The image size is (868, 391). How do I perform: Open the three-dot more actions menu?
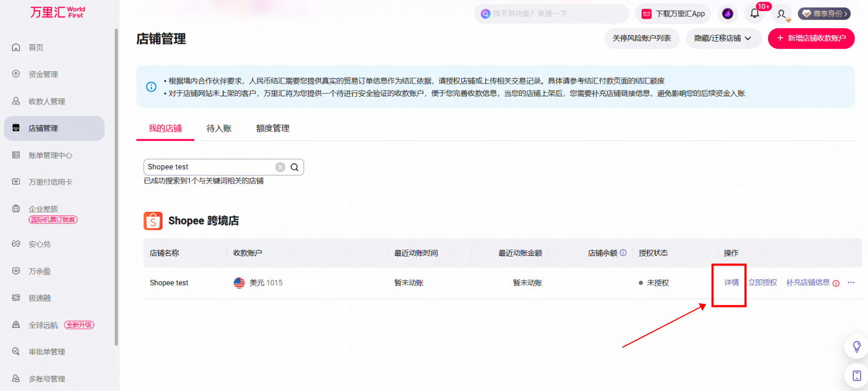pyautogui.click(x=851, y=282)
